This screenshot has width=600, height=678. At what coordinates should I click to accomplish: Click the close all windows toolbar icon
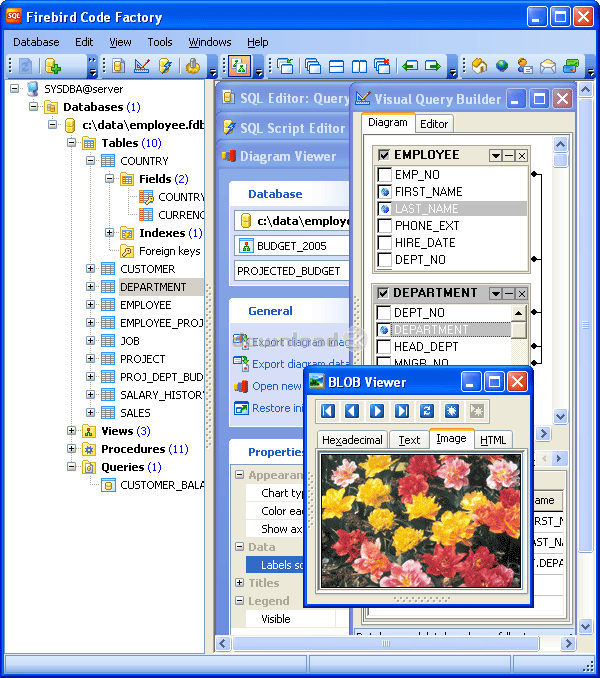point(382,66)
